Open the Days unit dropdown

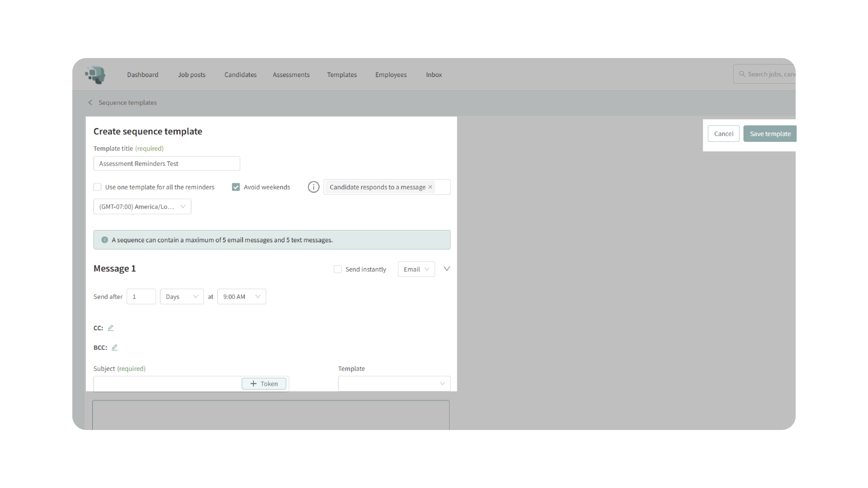(x=182, y=297)
